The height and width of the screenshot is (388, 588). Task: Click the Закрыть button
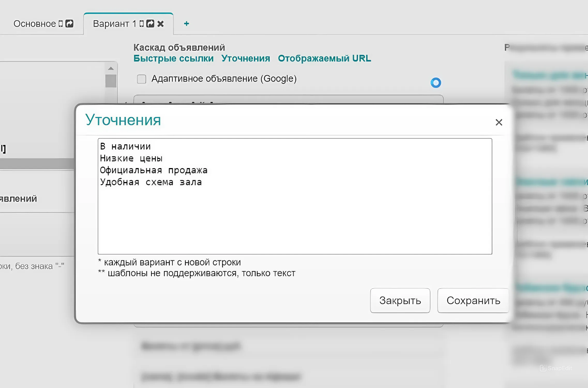click(400, 300)
